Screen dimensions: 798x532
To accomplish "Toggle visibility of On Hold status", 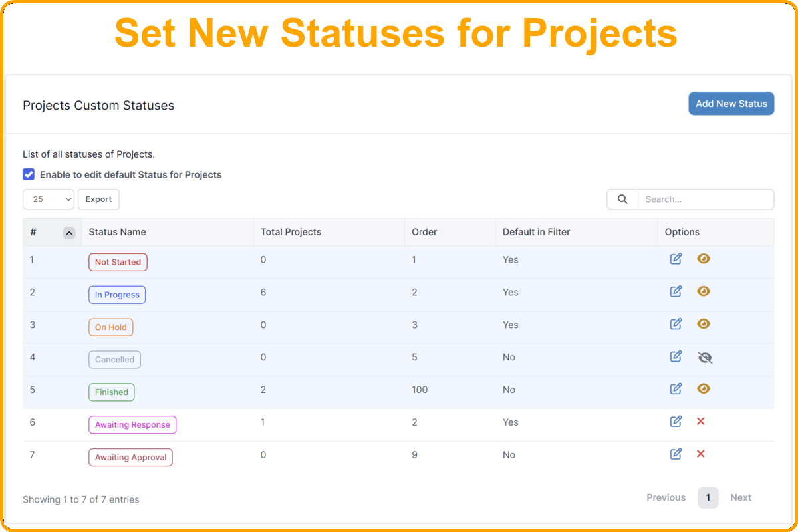I will (x=704, y=324).
